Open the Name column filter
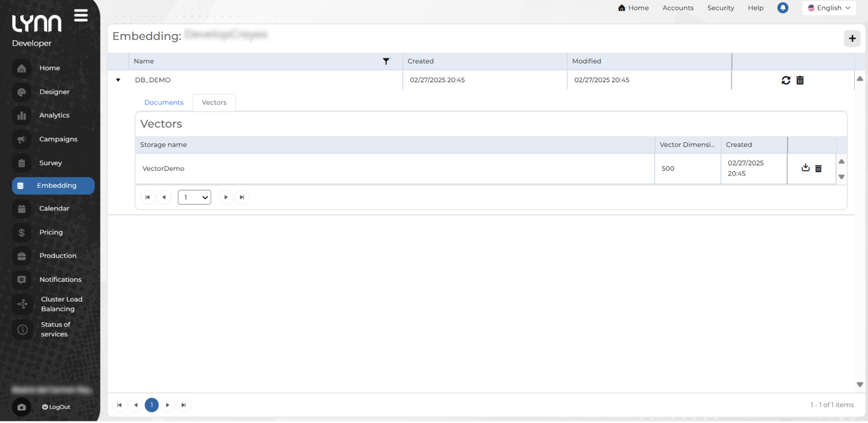 (386, 62)
